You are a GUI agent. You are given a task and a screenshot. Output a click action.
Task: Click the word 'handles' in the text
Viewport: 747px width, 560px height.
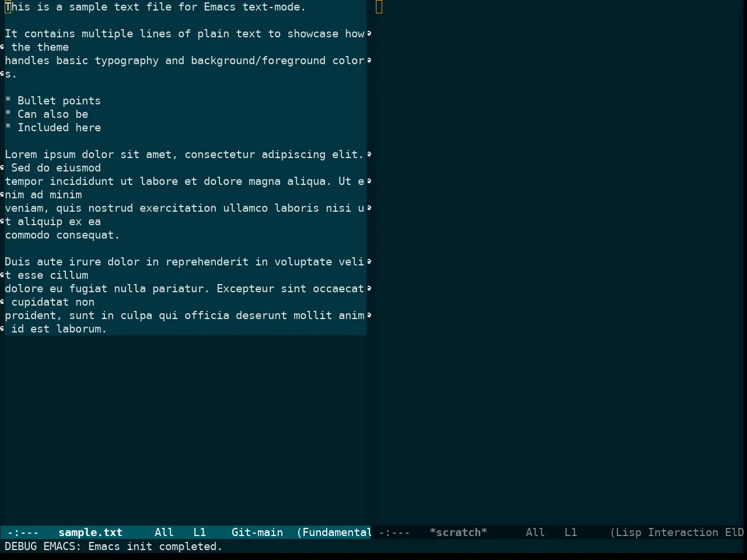point(27,61)
